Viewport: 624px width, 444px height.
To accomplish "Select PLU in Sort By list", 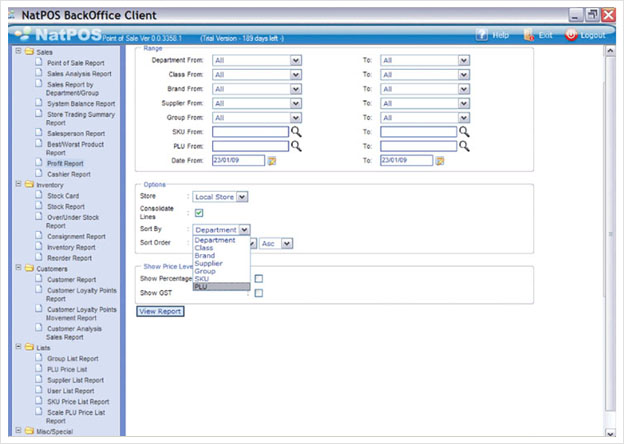I will 221,286.
